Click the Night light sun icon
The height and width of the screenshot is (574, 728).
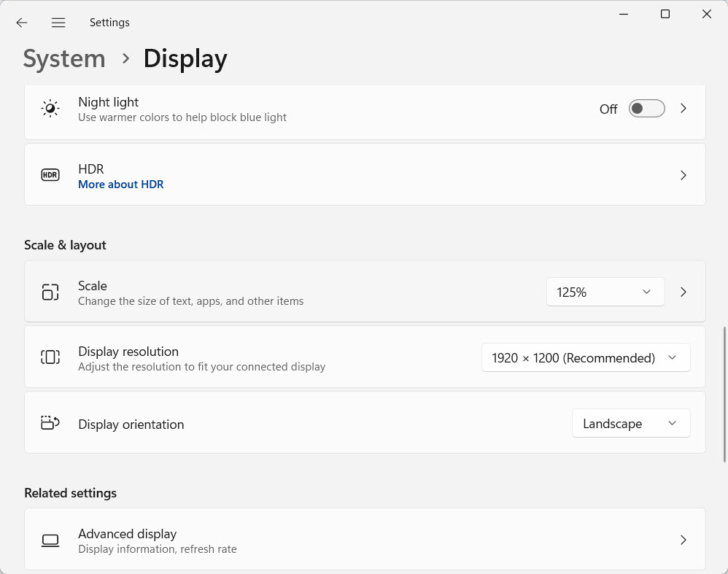tap(50, 109)
